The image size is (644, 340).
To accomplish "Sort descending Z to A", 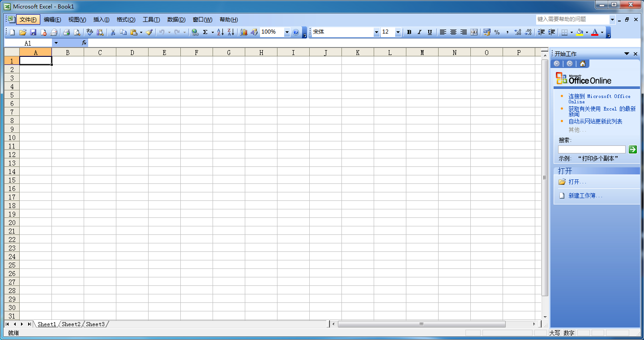I will (x=230, y=32).
